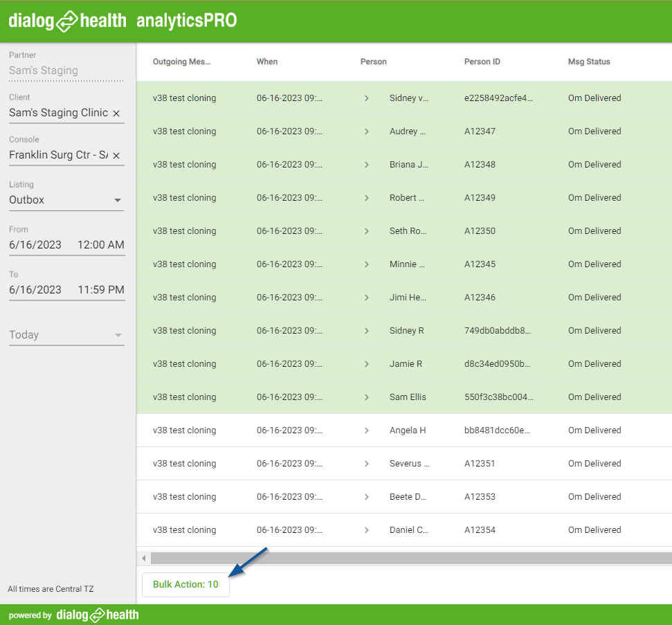Image resolution: width=672 pixels, height=625 pixels.
Task: Click Om Delivered status in Daniel C... row
Action: [x=594, y=530]
